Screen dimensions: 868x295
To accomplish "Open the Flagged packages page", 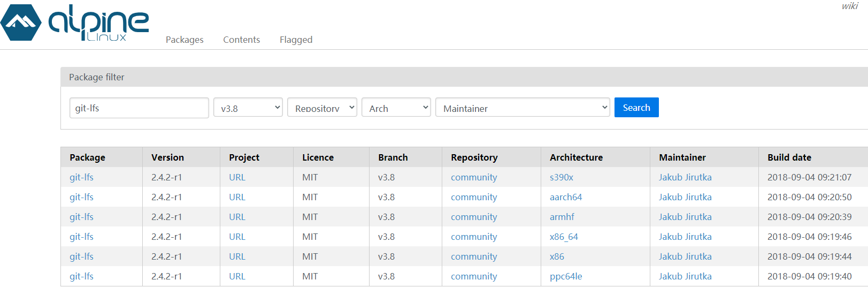I will 296,40.
